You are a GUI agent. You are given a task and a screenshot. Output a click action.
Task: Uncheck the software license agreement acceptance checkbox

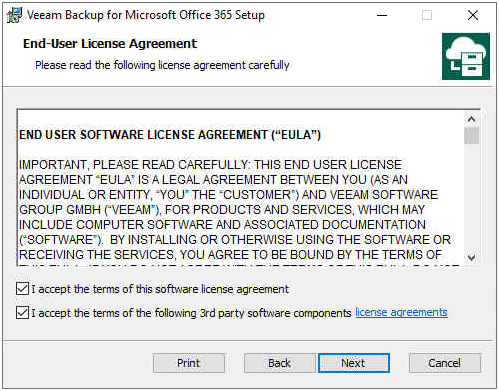[22, 289]
